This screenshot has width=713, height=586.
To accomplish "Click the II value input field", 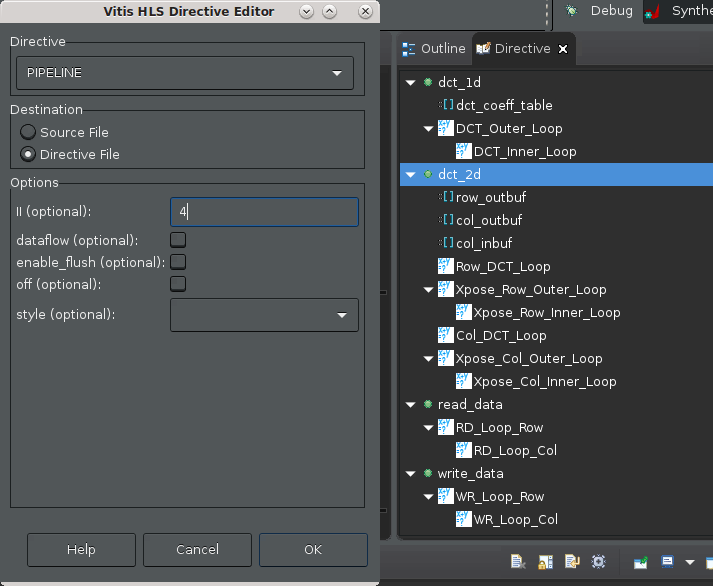I will pos(264,212).
